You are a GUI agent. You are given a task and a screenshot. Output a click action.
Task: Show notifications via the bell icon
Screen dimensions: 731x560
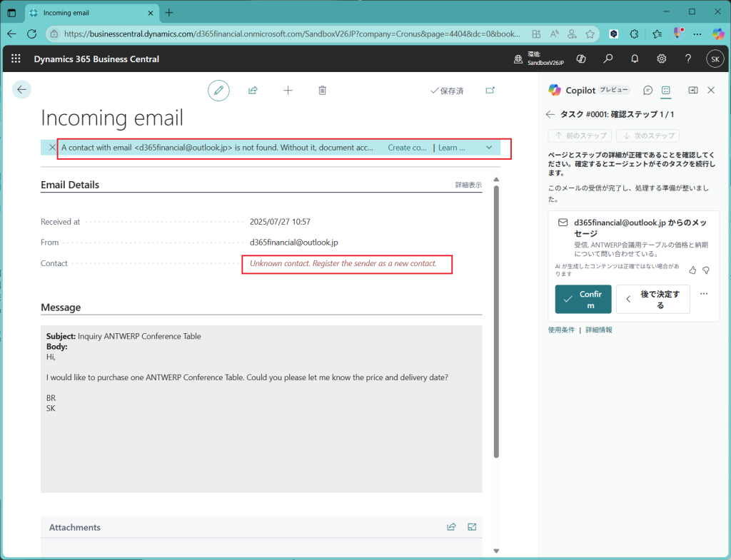point(635,58)
